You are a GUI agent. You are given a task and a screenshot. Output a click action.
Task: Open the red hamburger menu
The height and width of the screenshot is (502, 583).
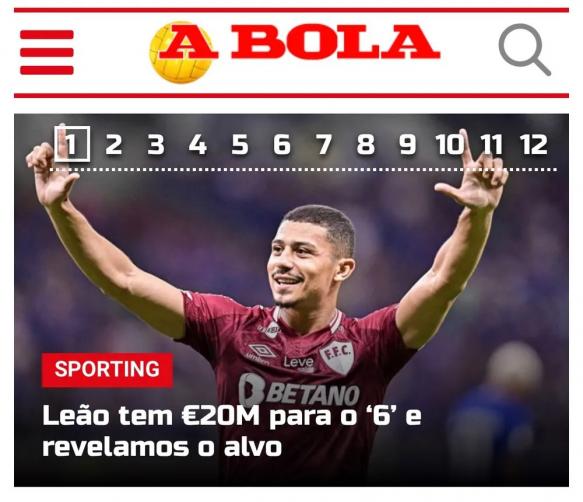coord(47,52)
